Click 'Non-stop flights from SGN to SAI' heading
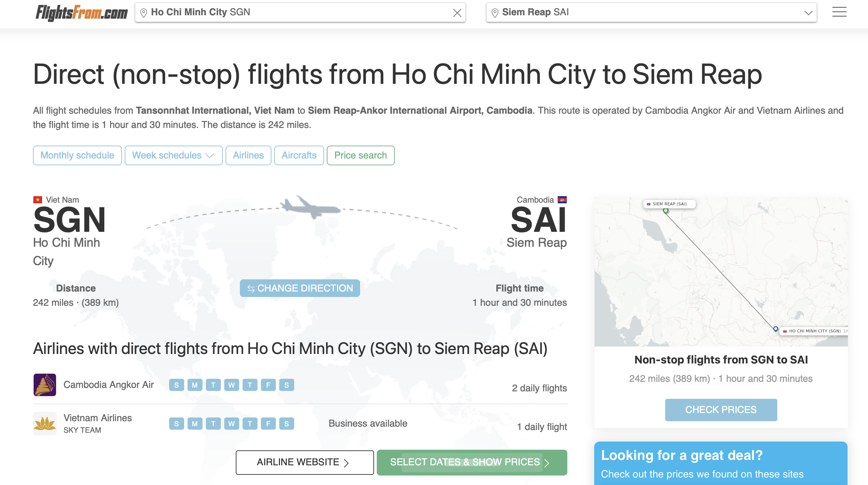The height and width of the screenshot is (485, 868). tap(721, 359)
